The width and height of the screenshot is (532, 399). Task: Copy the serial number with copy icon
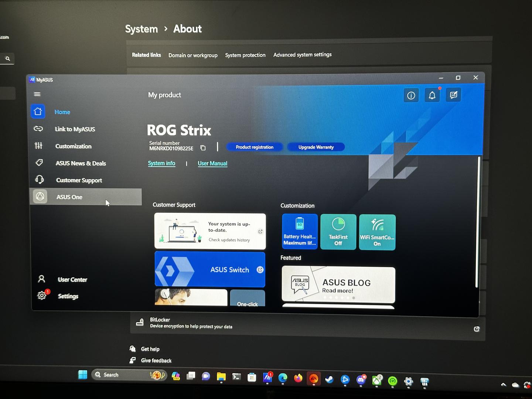203,148
